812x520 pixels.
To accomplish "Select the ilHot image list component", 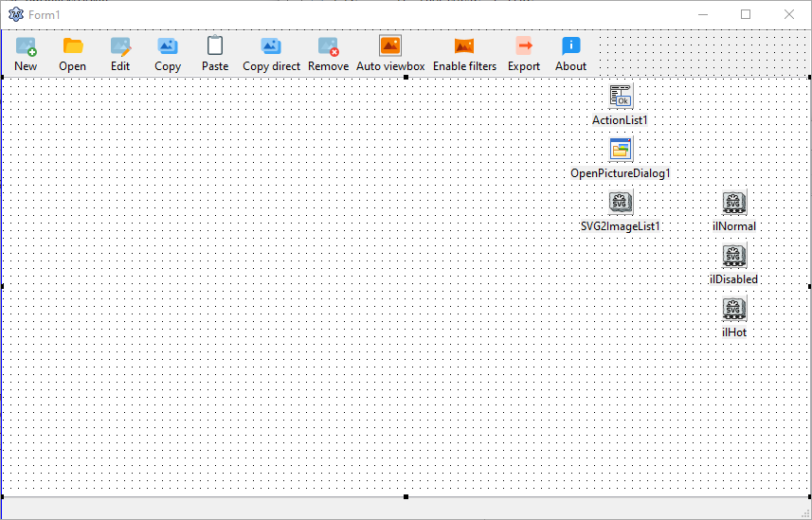I will click(734, 308).
